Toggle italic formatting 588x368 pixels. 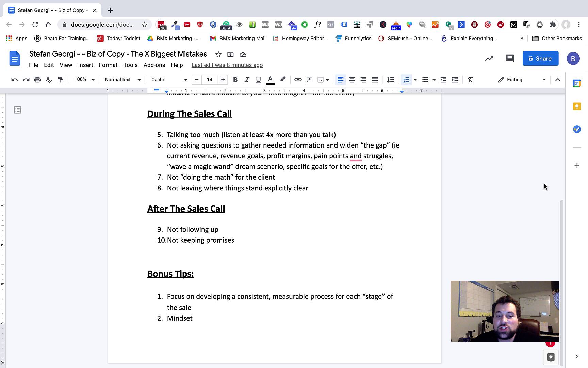coord(247,80)
